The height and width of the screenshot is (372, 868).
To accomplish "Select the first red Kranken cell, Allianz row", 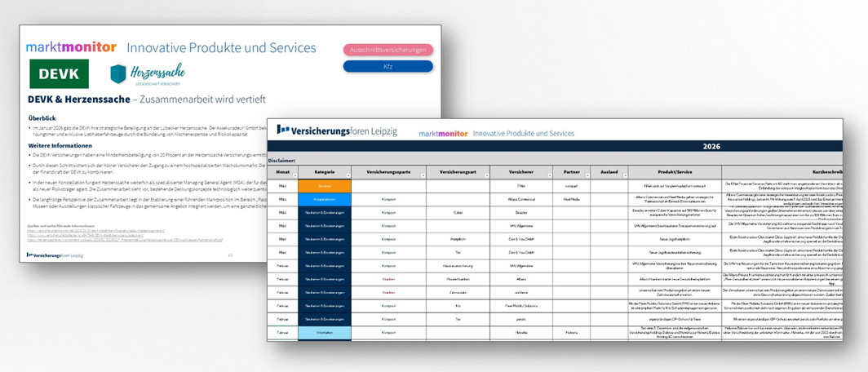I will coord(388,280).
